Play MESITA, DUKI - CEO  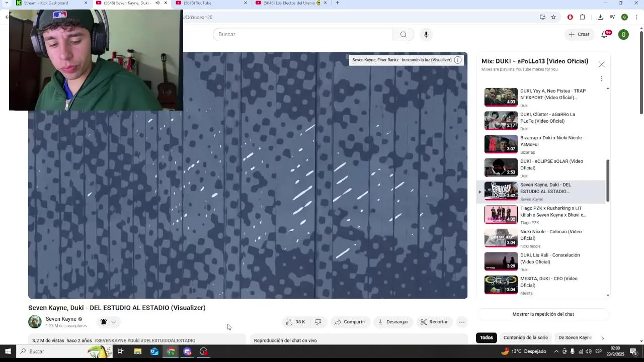click(541, 285)
